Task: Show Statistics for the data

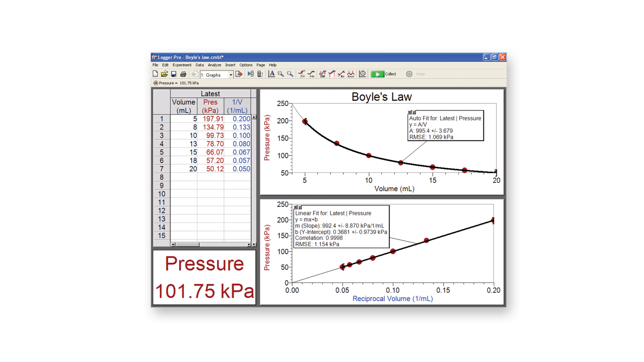Action: 322,74
